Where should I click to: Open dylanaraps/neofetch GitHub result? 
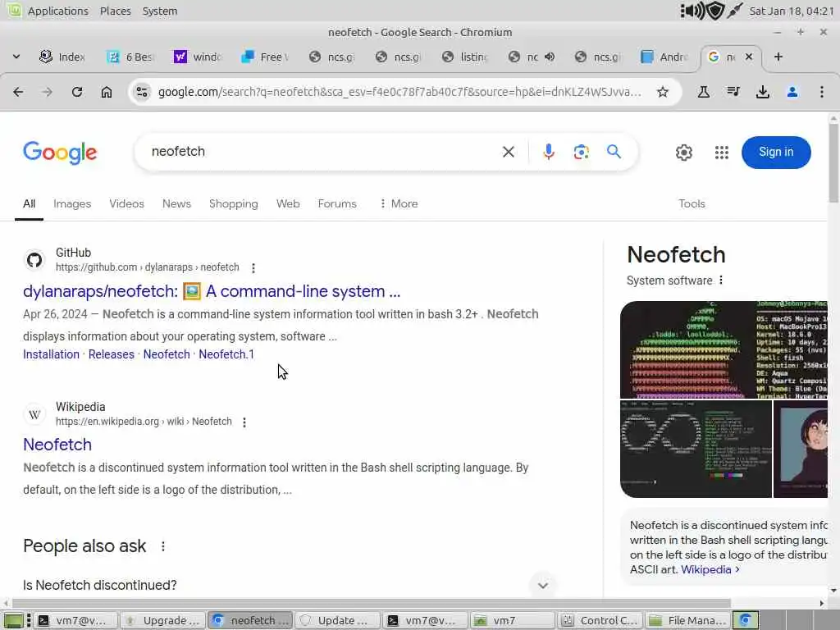click(212, 291)
